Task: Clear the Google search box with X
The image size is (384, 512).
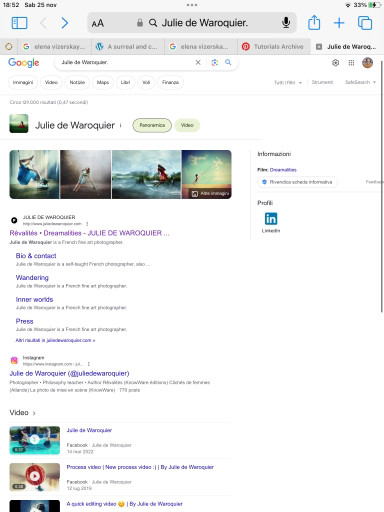Action: [x=198, y=62]
